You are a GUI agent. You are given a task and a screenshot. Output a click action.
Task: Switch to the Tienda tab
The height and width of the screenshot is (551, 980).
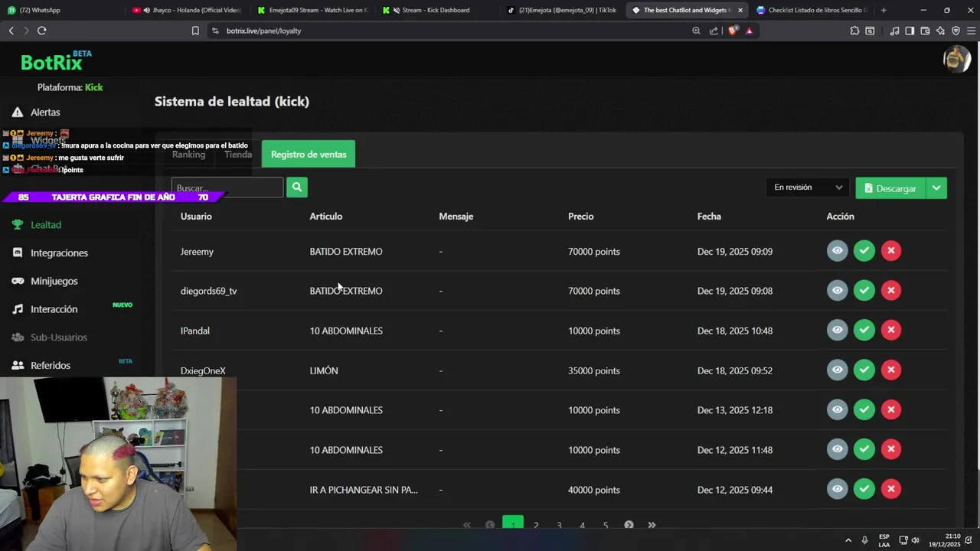tap(238, 155)
